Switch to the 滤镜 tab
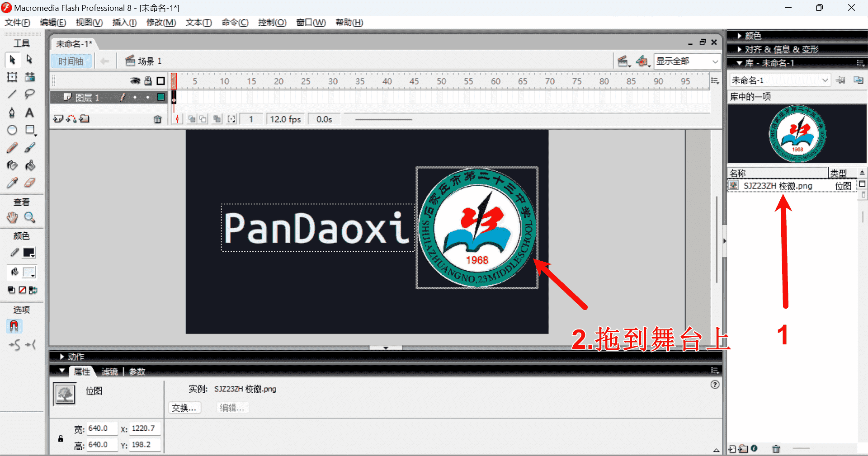The width and height of the screenshot is (868, 456). pyautogui.click(x=109, y=371)
